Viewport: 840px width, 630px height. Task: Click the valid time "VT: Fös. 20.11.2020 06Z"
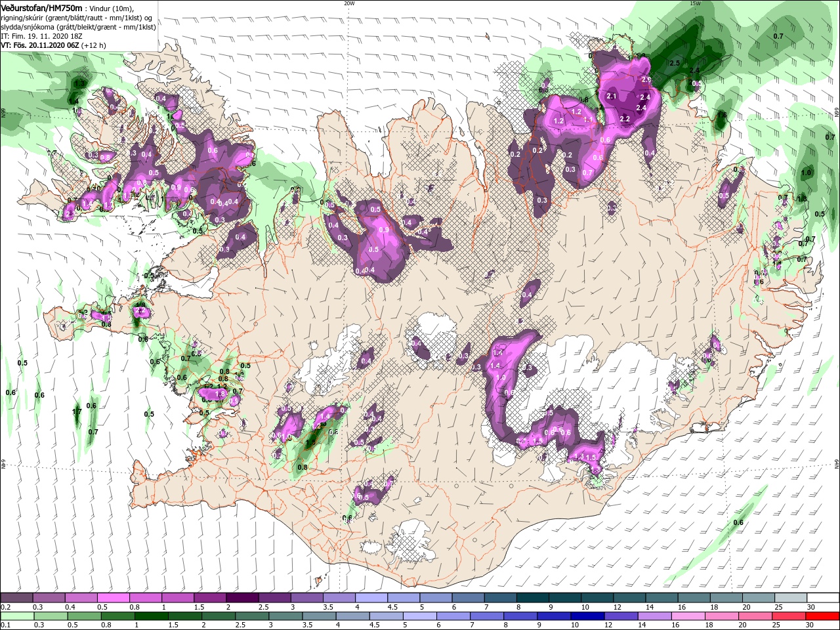[x=40, y=45]
